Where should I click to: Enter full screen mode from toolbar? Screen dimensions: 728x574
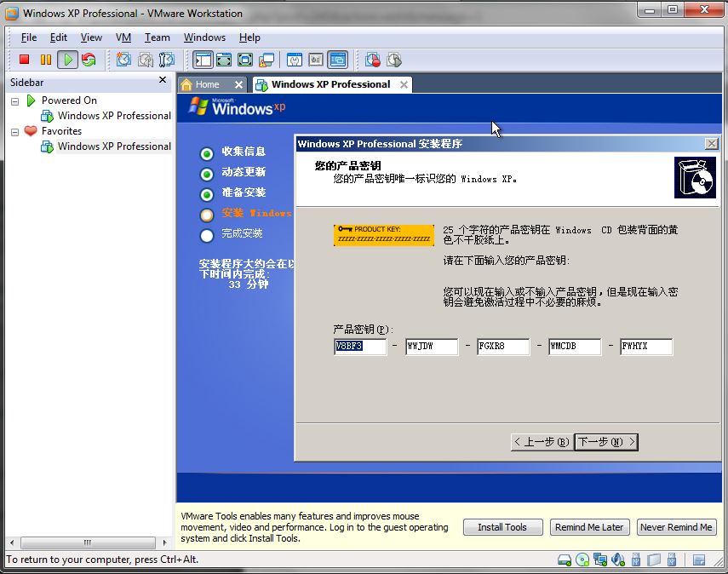point(224,60)
